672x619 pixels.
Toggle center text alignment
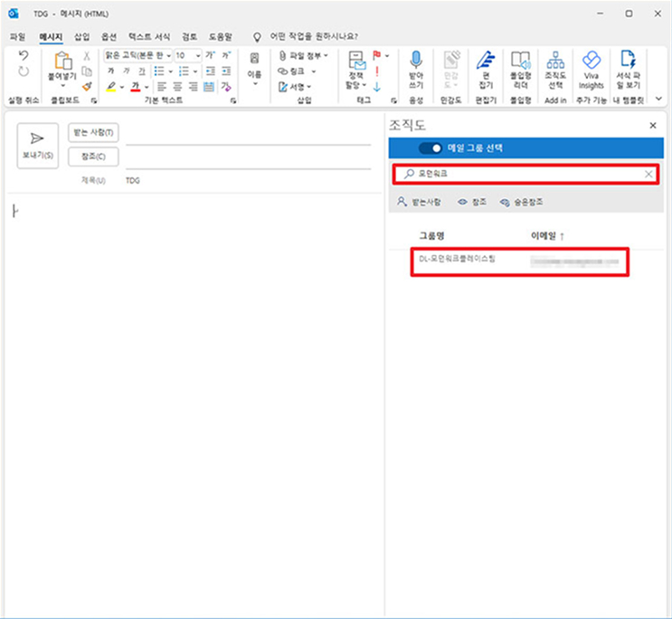pyautogui.click(x=177, y=87)
